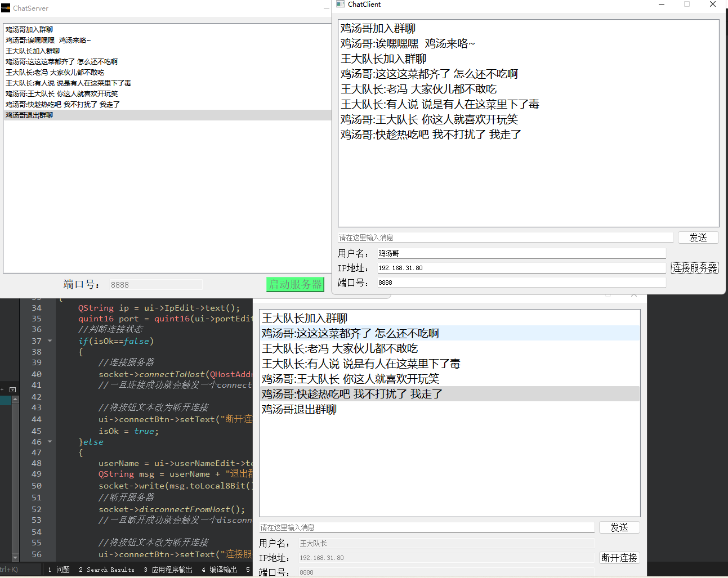728x578 pixels.
Task: Click message input in upper ChatClient window
Action: click(x=506, y=238)
